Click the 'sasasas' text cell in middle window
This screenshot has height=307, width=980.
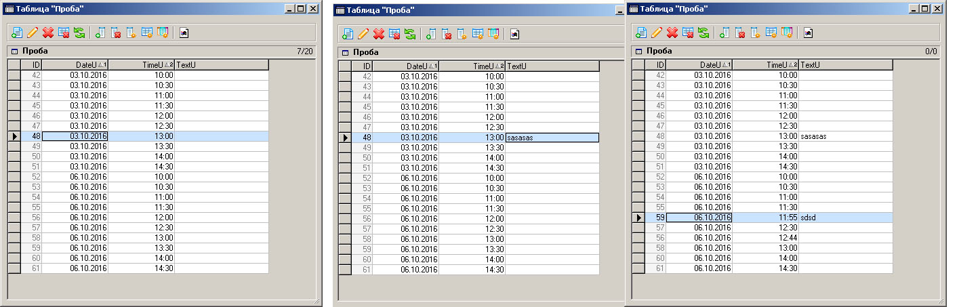552,138
